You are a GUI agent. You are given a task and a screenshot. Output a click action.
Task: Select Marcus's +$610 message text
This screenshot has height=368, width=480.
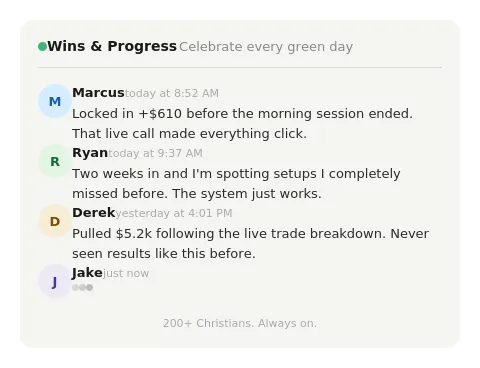(242, 124)
